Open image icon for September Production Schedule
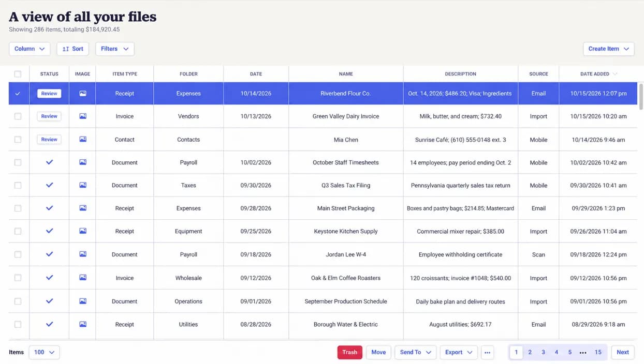Screen dimensions: 644x364 (83, 301)
